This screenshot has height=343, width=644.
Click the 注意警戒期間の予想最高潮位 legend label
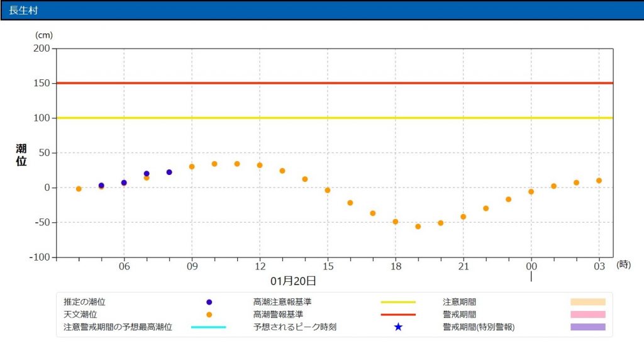[118, 327]
